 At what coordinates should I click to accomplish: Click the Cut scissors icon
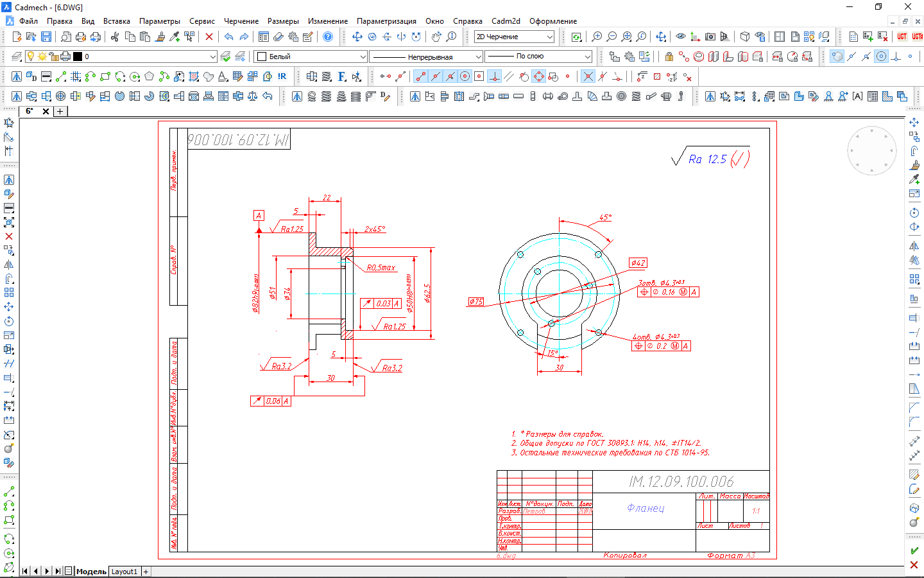(115, 37)
